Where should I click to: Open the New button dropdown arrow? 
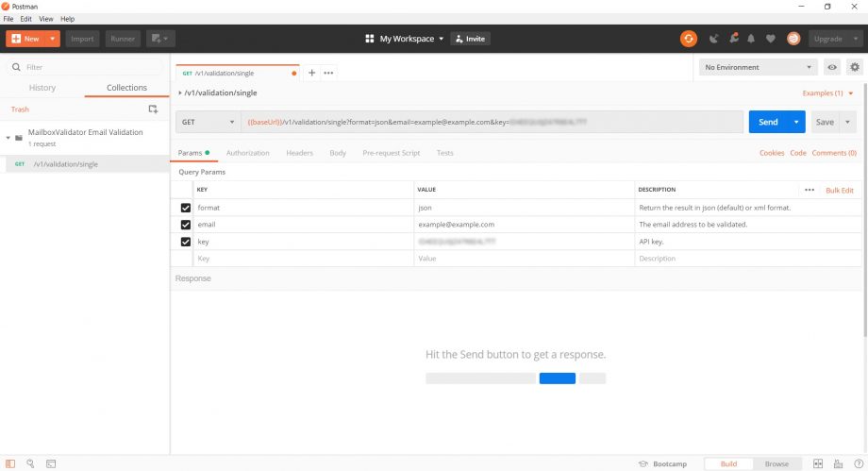click(x=52, y=39)
